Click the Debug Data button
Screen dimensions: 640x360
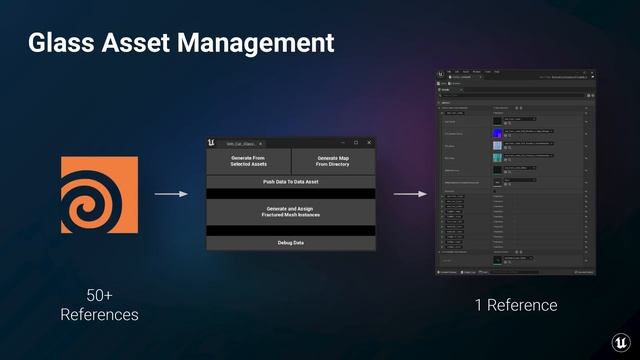(x=291, y=243)
